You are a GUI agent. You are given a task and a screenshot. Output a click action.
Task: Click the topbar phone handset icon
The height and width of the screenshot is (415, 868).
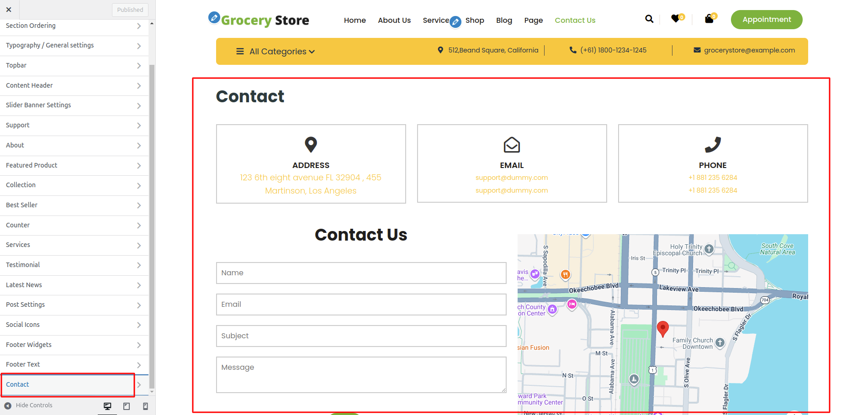pyautogui.click(x=573, y=50)
